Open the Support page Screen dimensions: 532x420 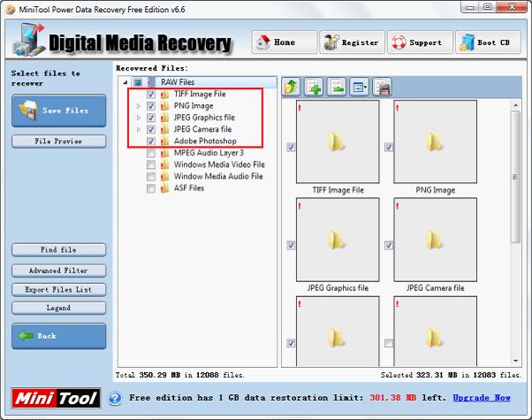pyautogui.click(x=420, y=42)
